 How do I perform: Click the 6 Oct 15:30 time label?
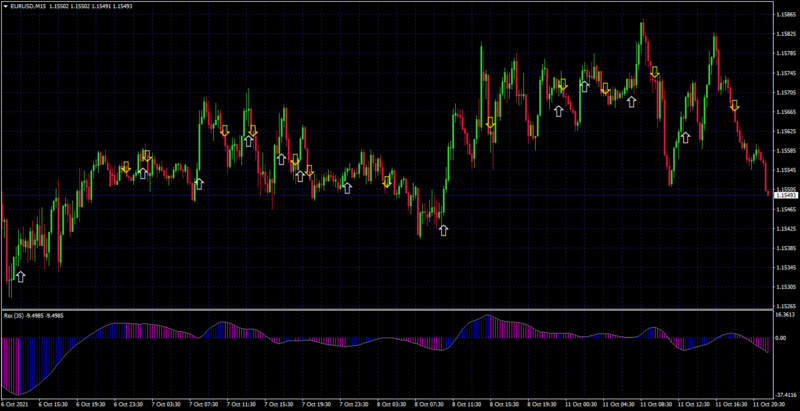(54, 404)
